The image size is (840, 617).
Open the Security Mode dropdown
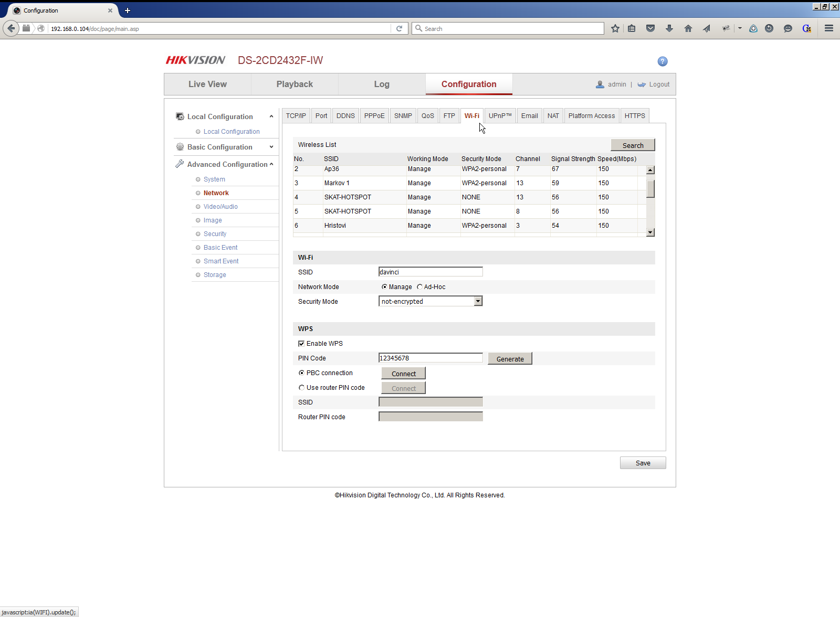(x=430, y=301)
